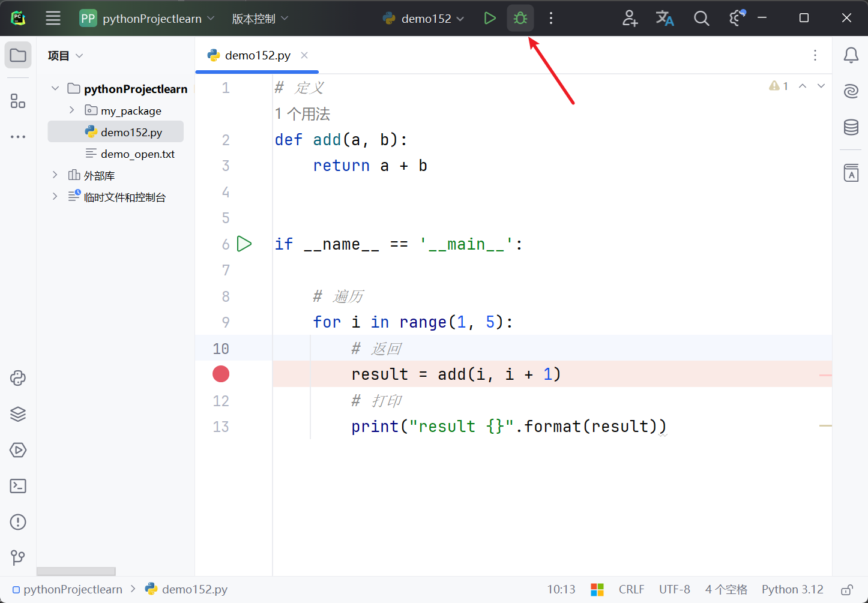
Task: Click demo152.py breadcrumb in status bar
Action: pyautogui.click(x=187, y=590)
